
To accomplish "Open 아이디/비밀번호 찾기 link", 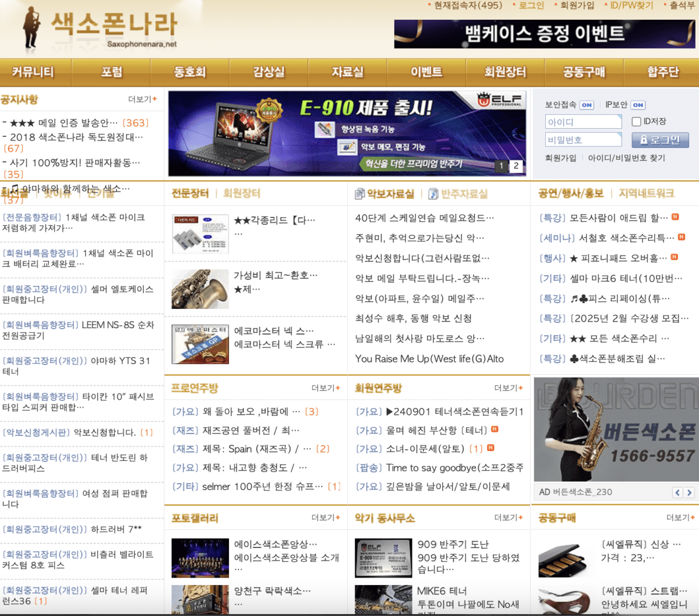I will pyautogui.click(x=626, y=158).
